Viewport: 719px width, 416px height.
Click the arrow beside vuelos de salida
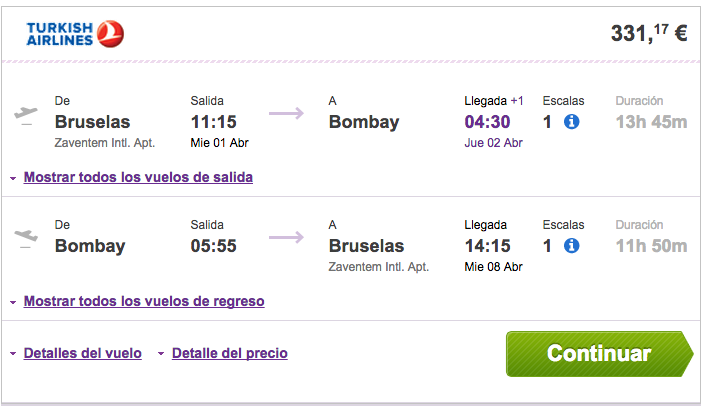(13, 178)
